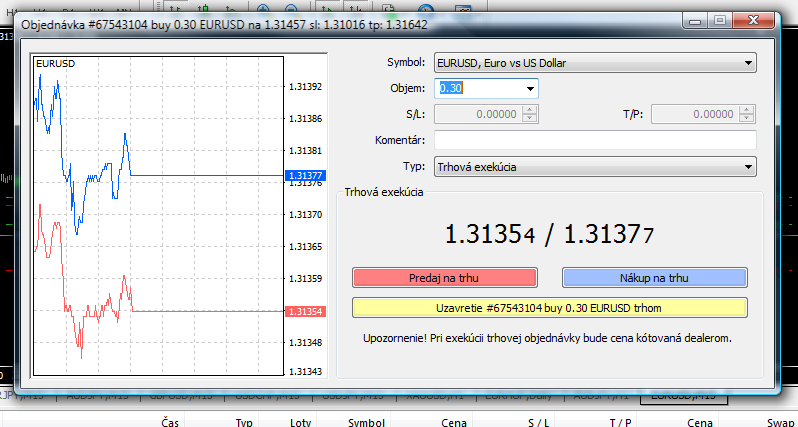
Task: Click the 1.31392 price axis label
Action: coord(305,87)
